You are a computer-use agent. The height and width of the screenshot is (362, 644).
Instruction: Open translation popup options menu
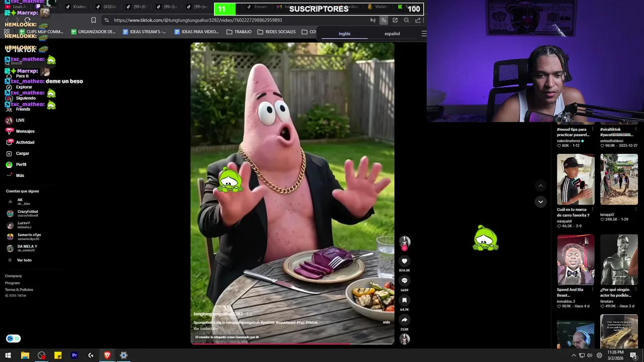coord(424,34)
